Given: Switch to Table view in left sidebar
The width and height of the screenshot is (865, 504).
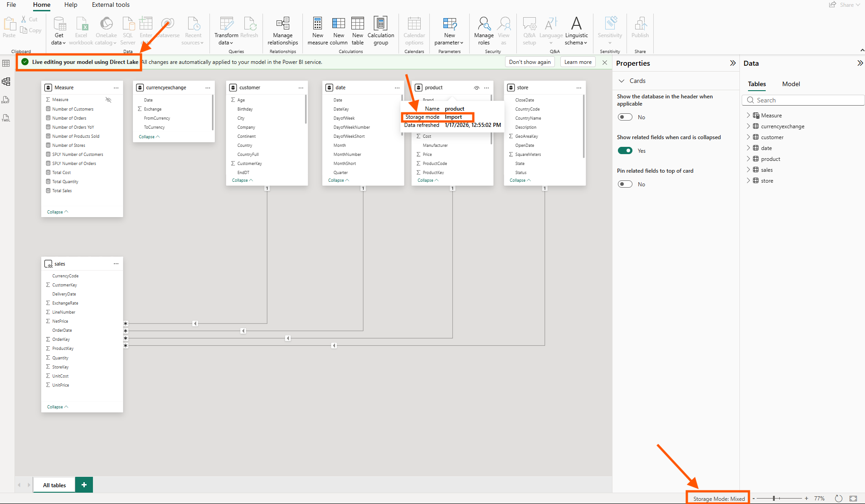Looking at the screenshot, I should tap(6, 63).
